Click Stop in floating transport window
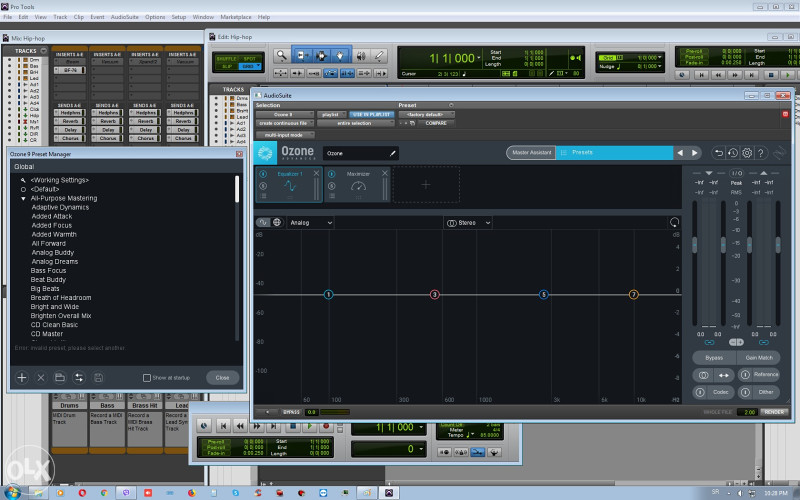The image size is (800, 500). [293, 427]
